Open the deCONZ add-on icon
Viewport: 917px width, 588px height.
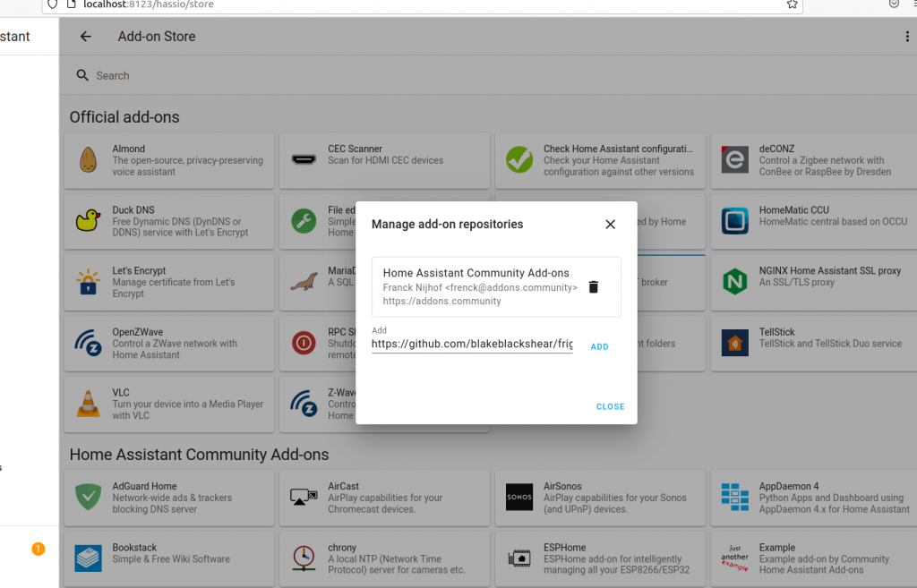tap(734, 159)
